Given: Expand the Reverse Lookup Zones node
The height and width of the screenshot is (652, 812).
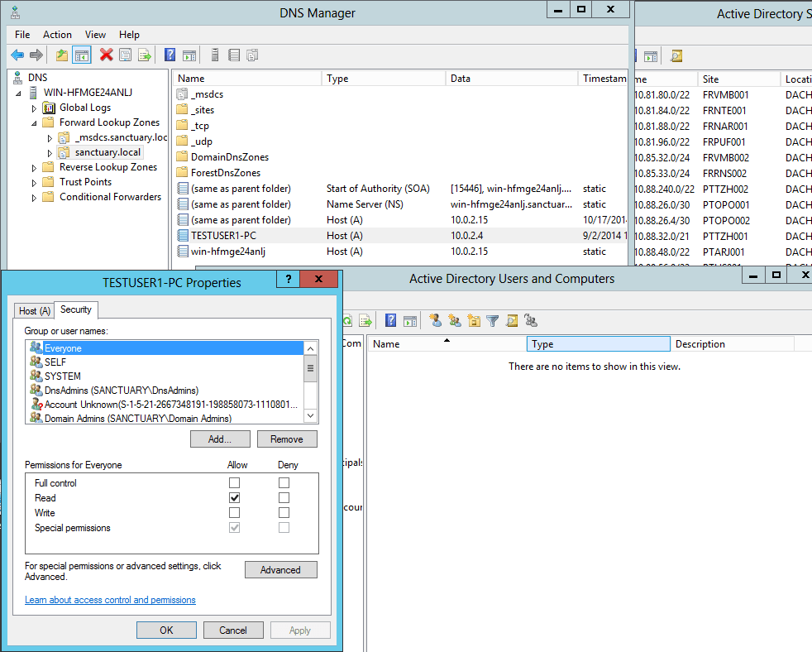Looking at the screenshot, I should [x=34, y=166].
